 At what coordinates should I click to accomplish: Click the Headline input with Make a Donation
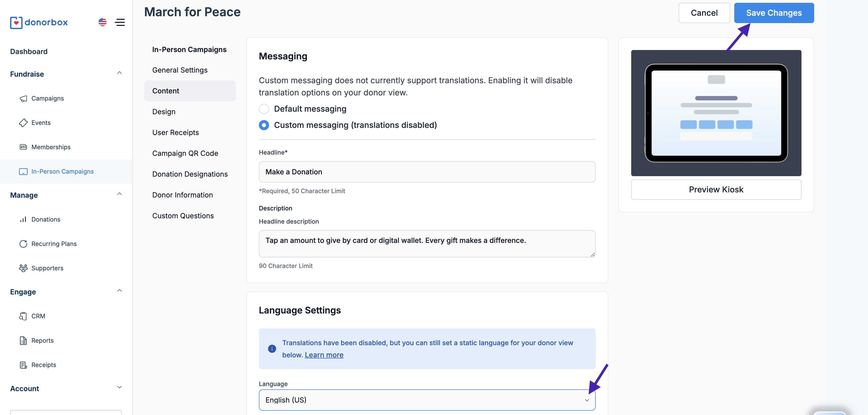[427, 172]
